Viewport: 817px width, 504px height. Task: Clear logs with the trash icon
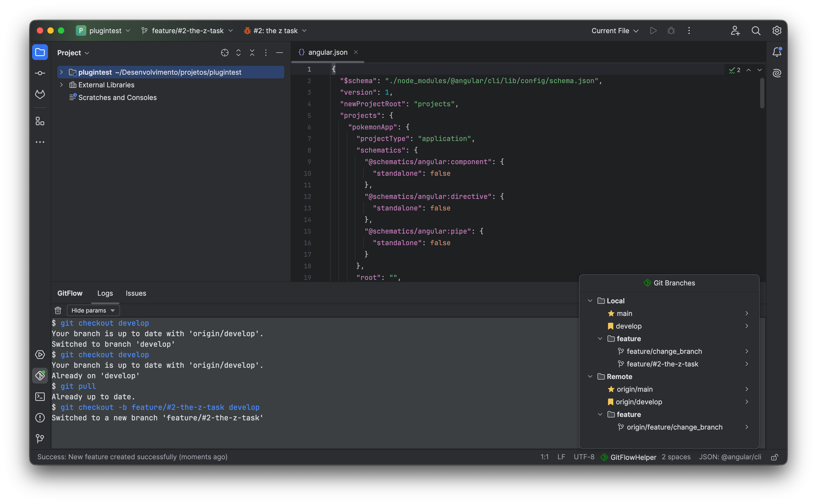(x=58, y=310)
